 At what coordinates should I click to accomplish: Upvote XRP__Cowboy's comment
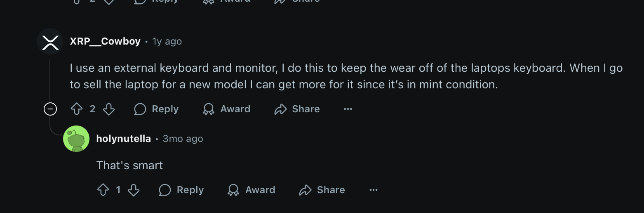[77, 109]
